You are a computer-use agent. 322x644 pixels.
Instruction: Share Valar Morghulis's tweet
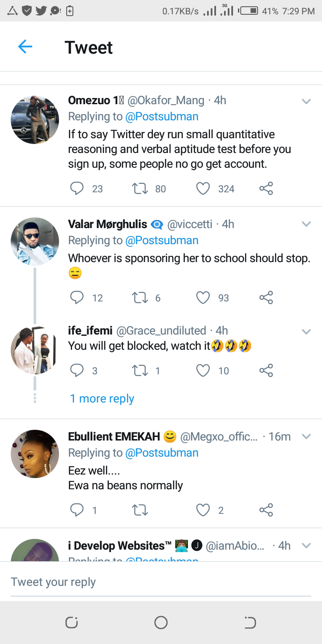(x=266, y=298)
